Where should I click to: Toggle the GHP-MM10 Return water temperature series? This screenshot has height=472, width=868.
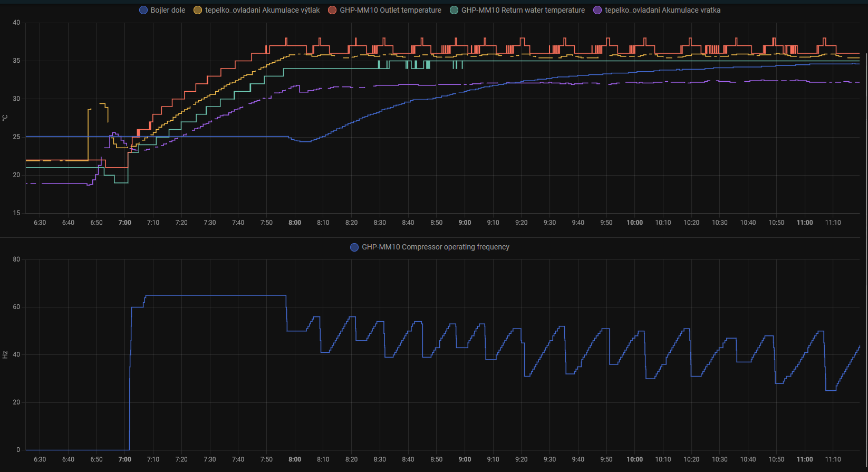tap(517, 10)
